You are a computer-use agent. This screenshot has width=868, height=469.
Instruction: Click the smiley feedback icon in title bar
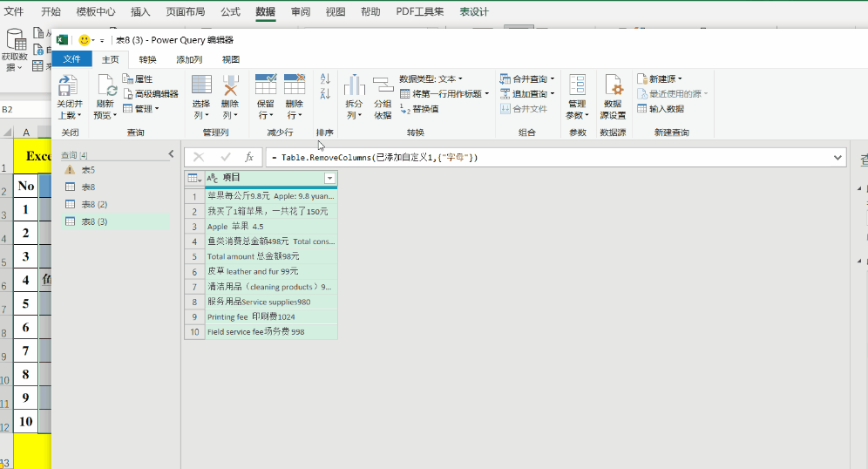coord(85,40)
